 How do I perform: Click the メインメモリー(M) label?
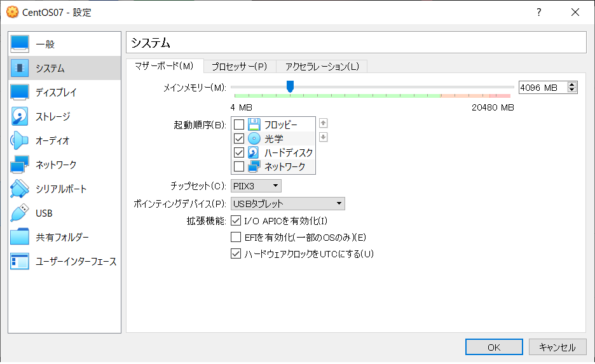click(195, 88)
